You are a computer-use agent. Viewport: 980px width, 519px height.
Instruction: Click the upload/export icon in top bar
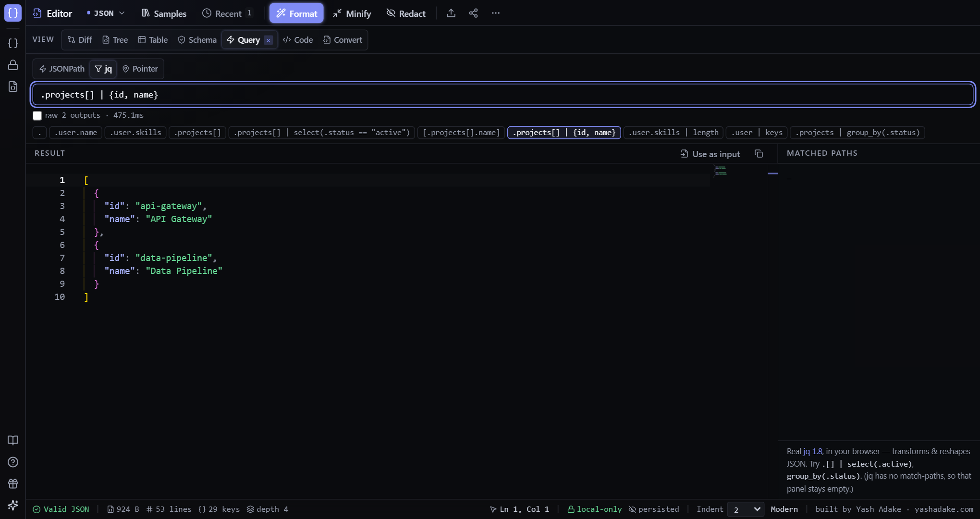coord(451,13)
